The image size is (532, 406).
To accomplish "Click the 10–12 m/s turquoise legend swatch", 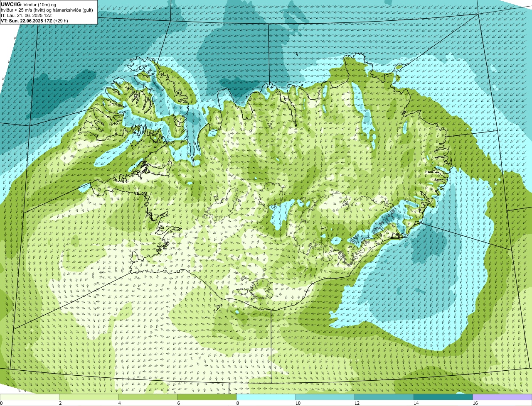I will (x=325, y=397).
